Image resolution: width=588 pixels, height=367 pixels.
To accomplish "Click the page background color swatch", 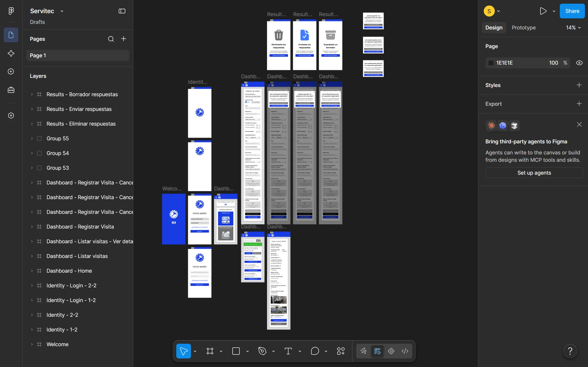I will coord(491,63).
